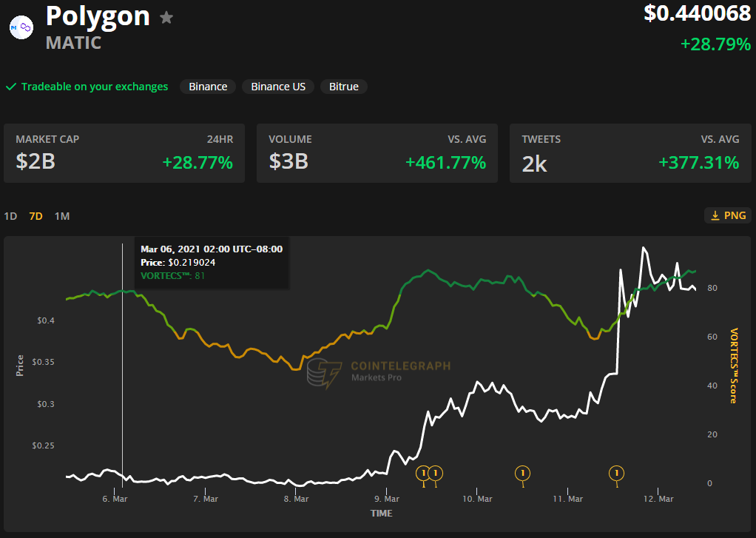Select the 7D chart range
This screenshot has height=538, width=756.
36,216
